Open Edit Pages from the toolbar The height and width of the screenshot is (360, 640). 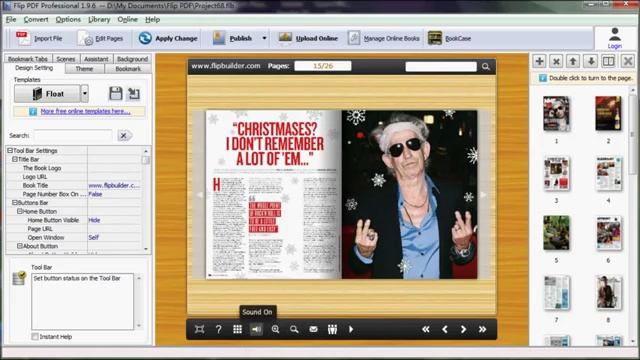click(x=100, y=38)
